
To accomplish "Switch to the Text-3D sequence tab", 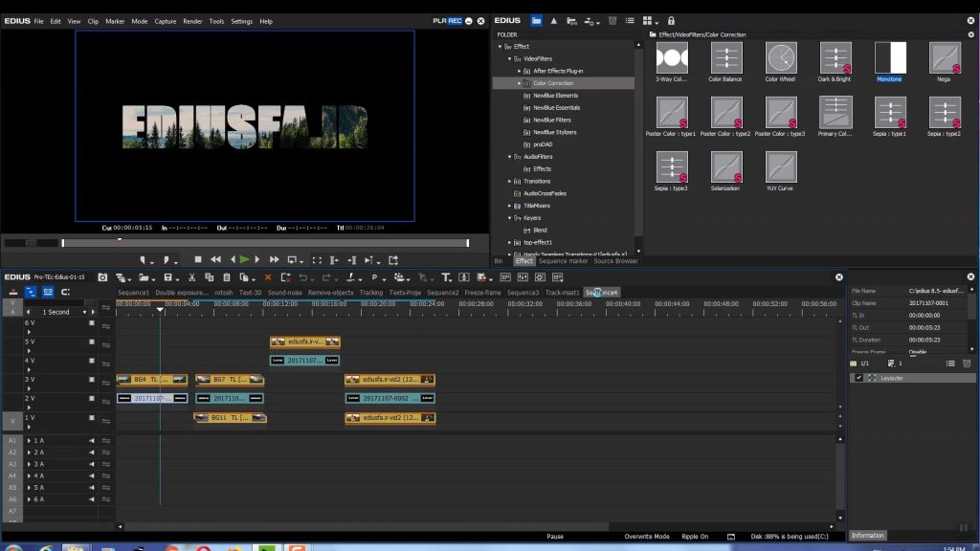I will 250,293.
